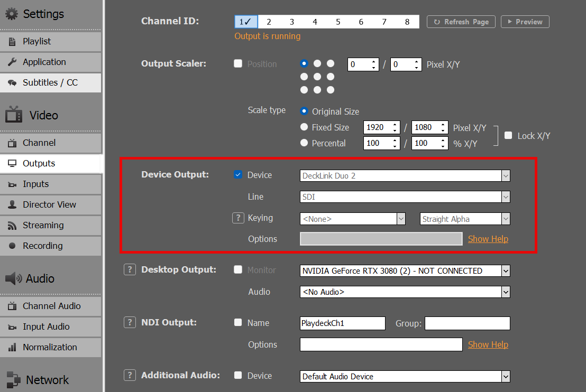Click the Network computers icon
This screenshot has height=392, width=586.
tap(14, 380)
